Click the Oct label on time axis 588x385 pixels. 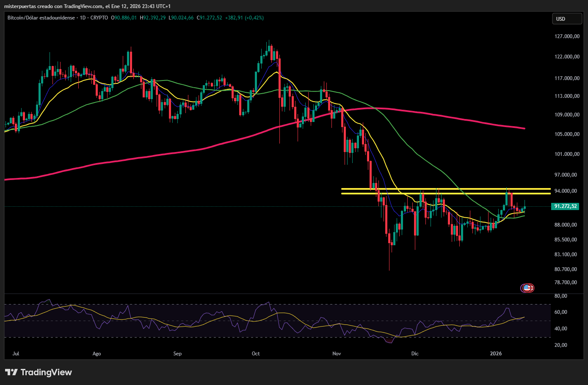point(256,354)
